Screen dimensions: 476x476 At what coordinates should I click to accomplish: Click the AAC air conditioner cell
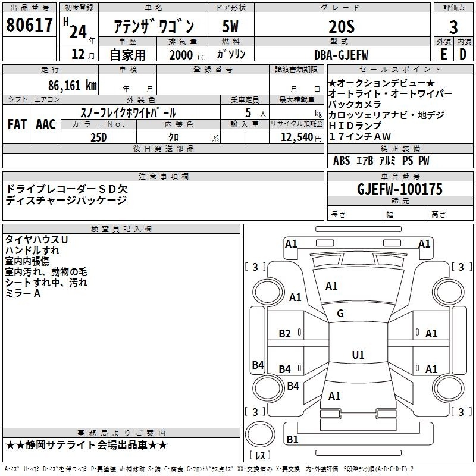pos(46,124)
